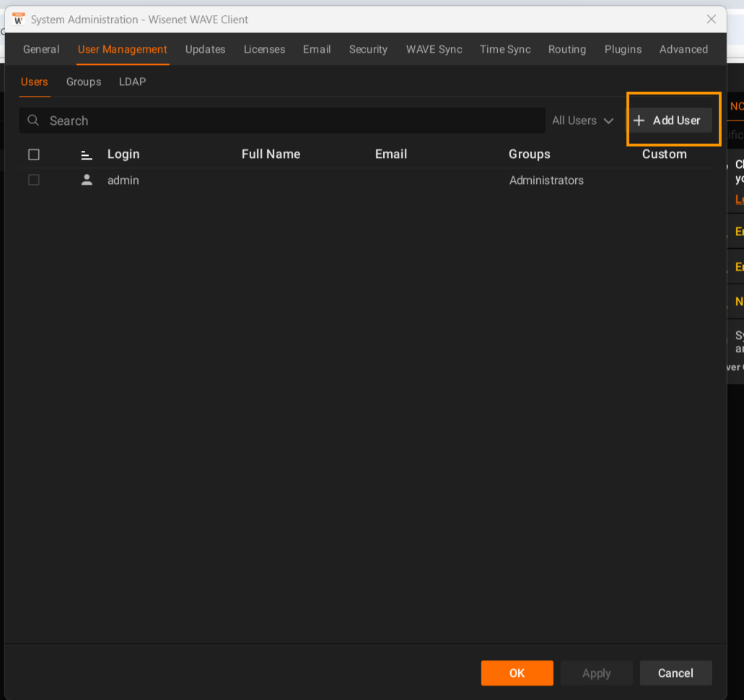Click the admin user avatar icon
This screenshot has width=744, height=700.
coord(87,180)
